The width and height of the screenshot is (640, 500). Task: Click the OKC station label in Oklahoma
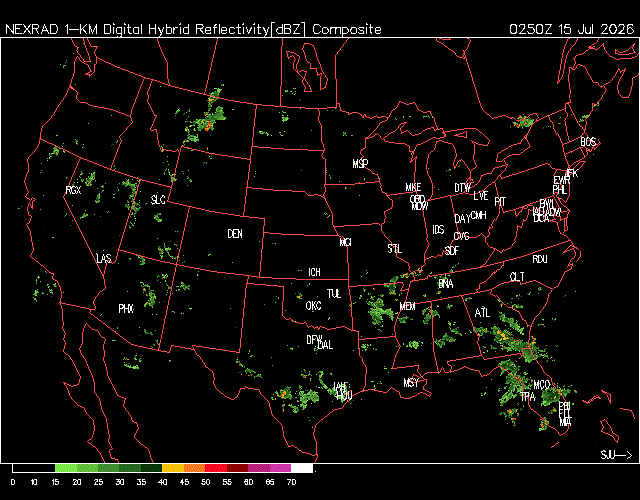click(313, 306)
